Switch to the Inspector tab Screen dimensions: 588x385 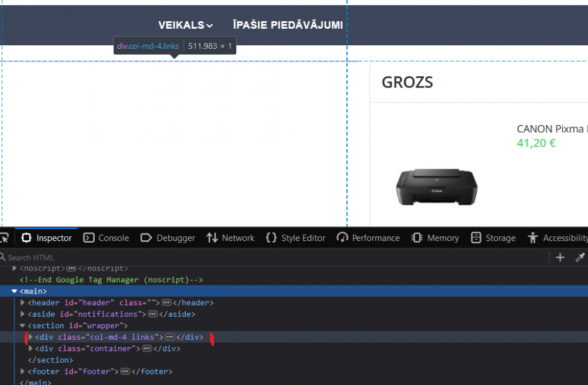coord(46,237)
